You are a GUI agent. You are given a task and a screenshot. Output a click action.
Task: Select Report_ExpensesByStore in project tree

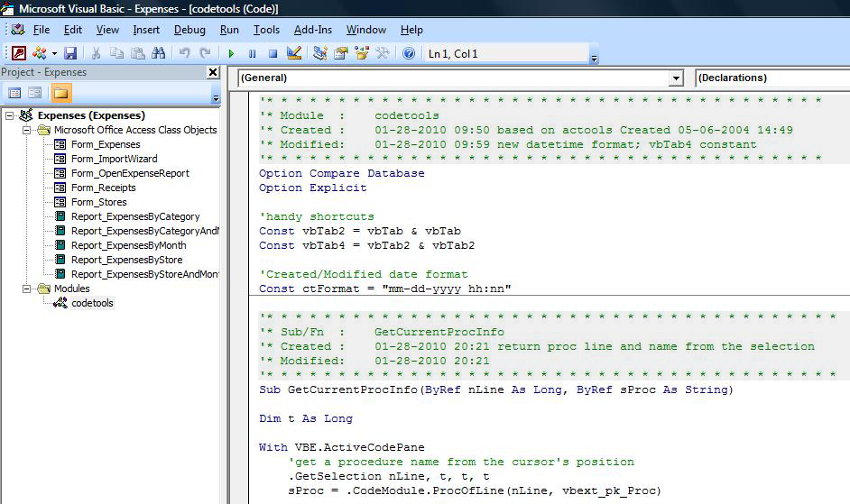127,261
